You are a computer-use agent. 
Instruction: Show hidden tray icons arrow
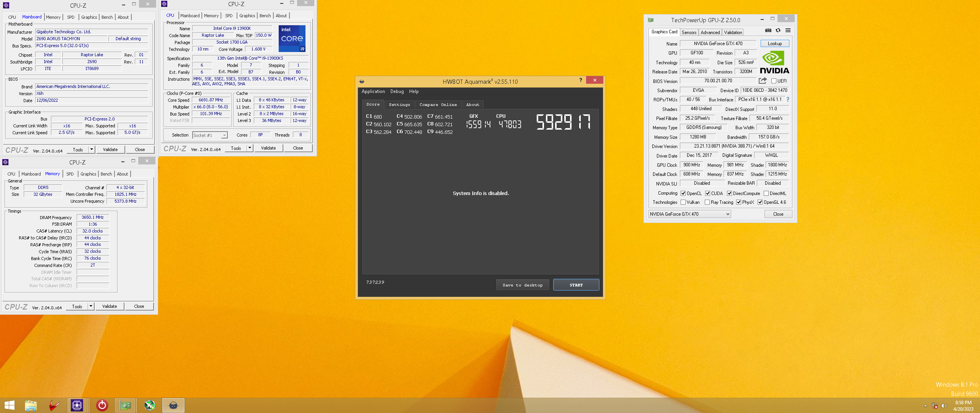tap(925, 406)
